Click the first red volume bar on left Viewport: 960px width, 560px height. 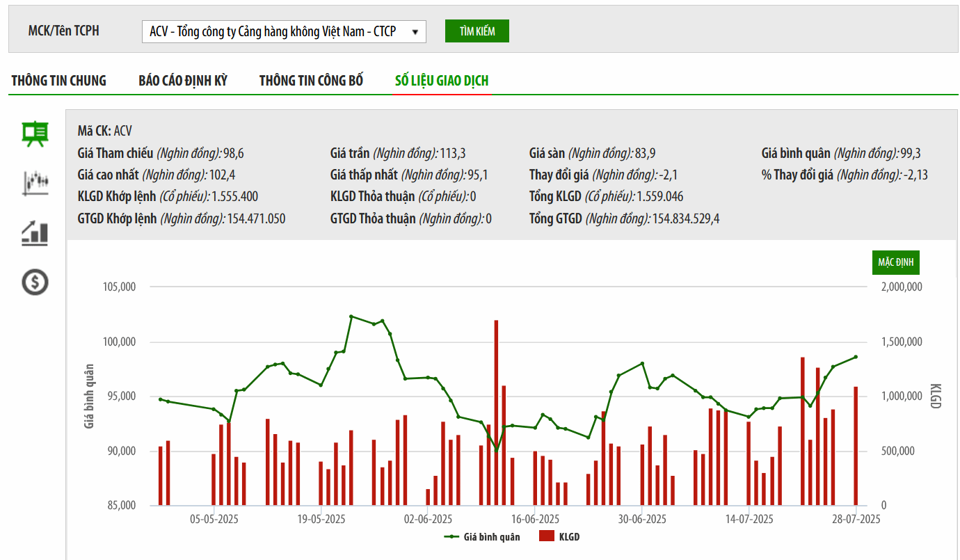click(x=160, y=475)
